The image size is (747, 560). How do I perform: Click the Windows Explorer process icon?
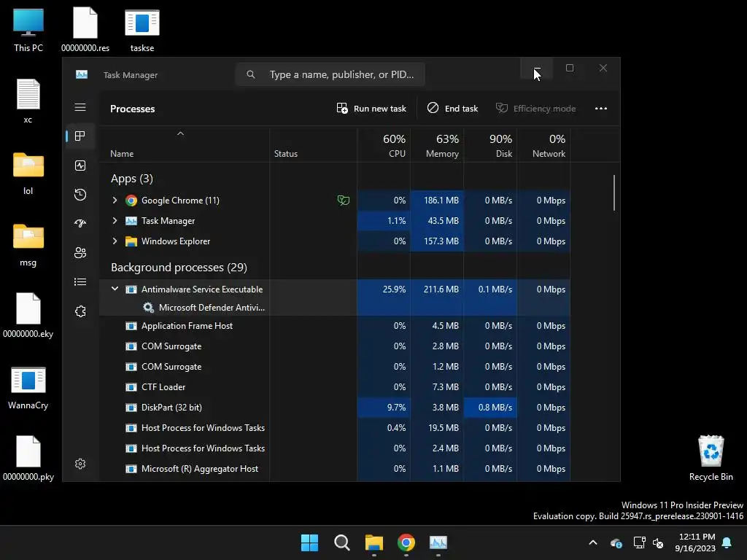(131, 241)
